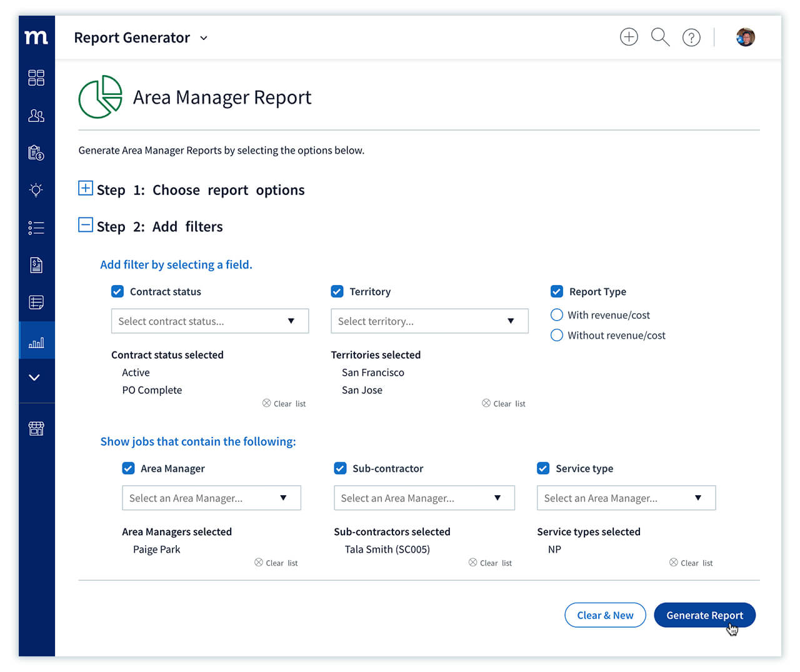Click the Generate Report button
This screenshot has width=800, height=672.
tap(704, 615)
